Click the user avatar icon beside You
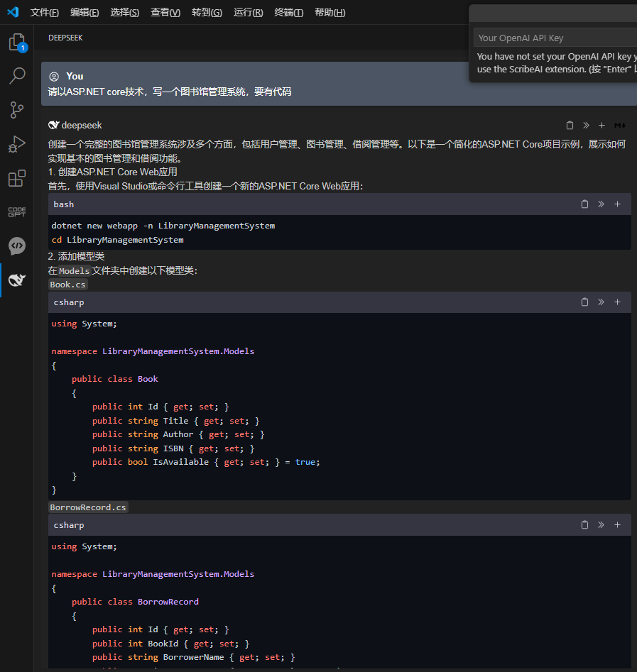 click(54, 77)
